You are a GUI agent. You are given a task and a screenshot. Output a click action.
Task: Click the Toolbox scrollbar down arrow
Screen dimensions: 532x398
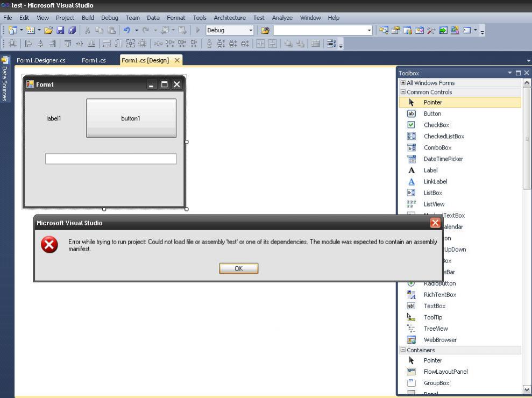[527, 389]
